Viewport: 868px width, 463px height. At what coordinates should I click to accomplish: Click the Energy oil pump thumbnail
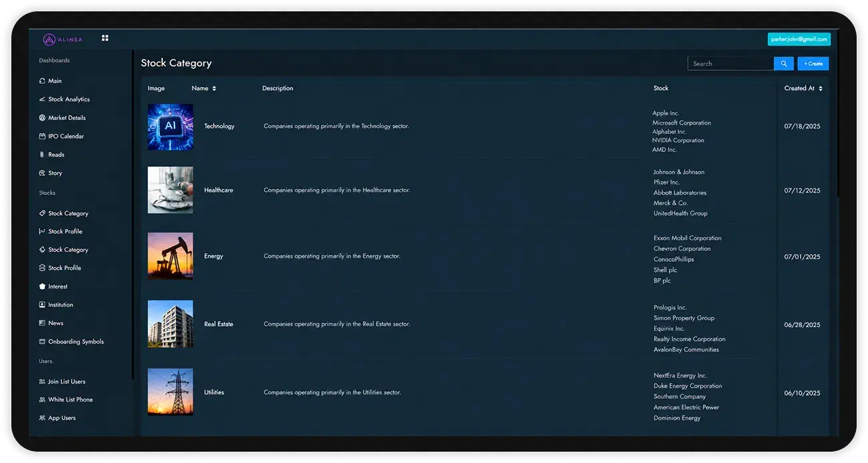coord(171,256)
